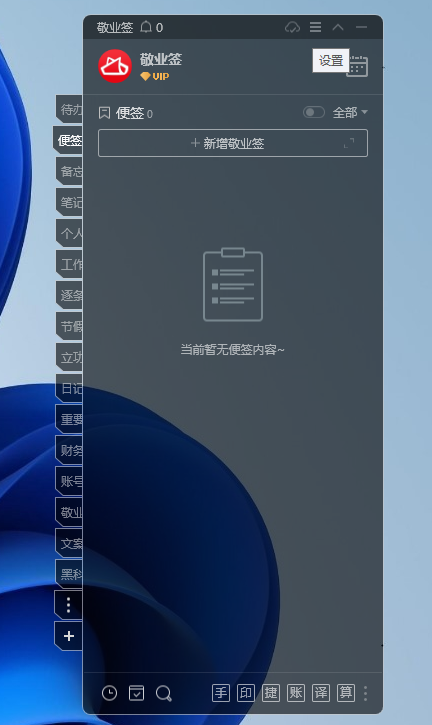Click the empty clipboard placeholder image
432x725 pixels.
point(233,284)
